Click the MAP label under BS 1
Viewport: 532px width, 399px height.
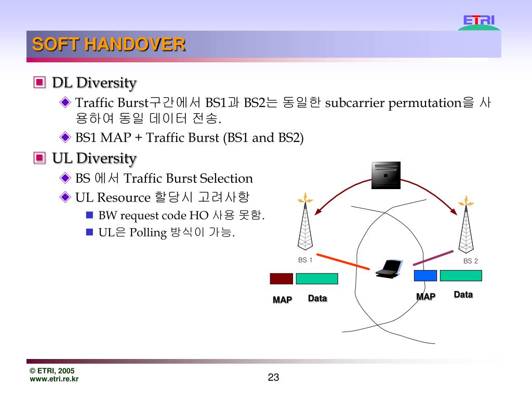282,300
